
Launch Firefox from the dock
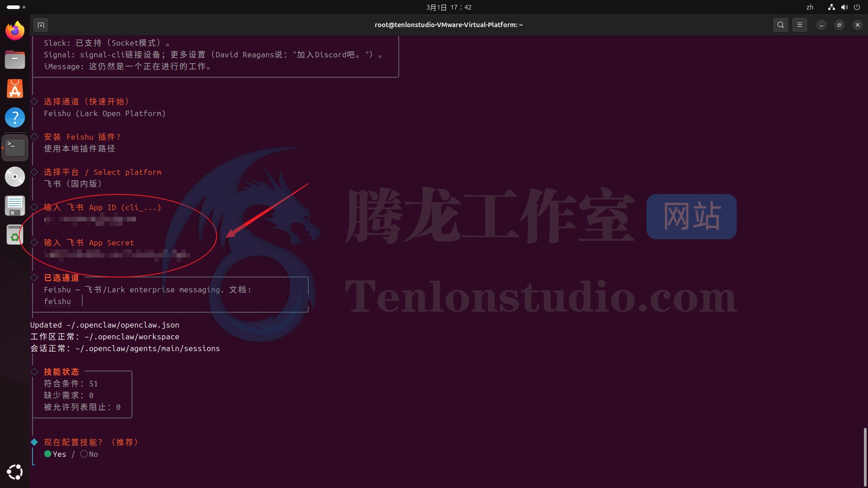pos(15,31)
